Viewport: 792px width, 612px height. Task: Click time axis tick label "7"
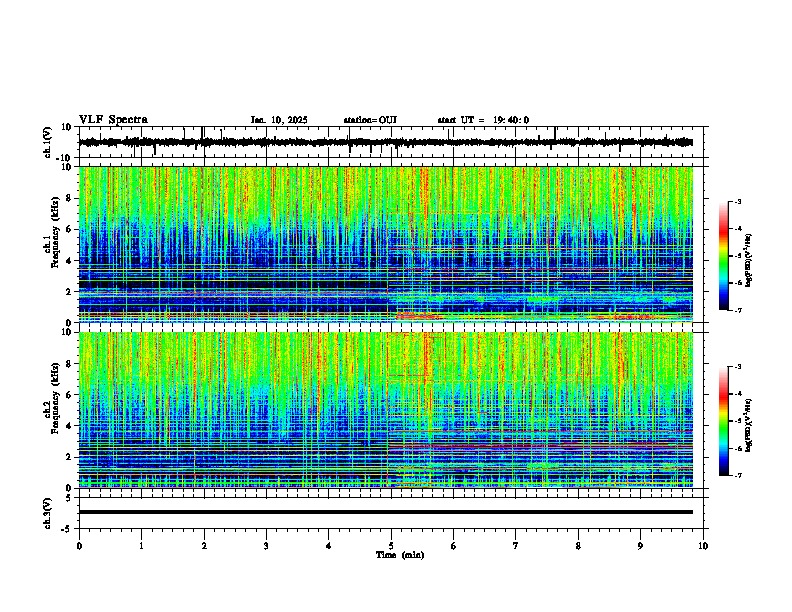(x=516, y=546)
